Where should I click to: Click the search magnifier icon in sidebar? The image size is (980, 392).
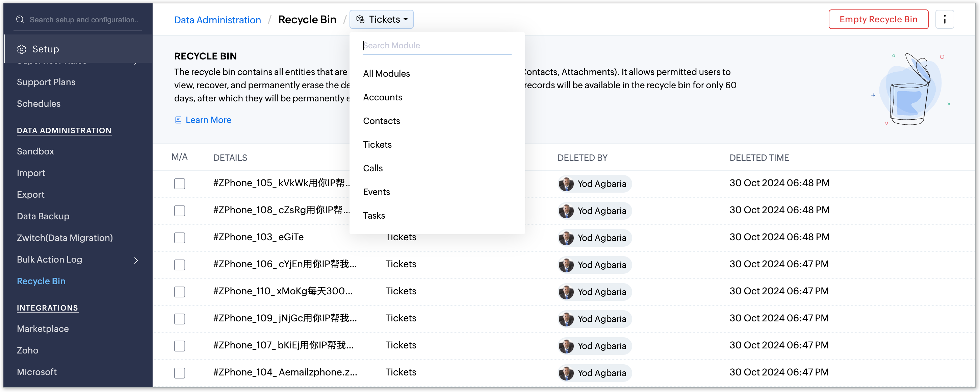pyautogui.click(x=20, y=20)
